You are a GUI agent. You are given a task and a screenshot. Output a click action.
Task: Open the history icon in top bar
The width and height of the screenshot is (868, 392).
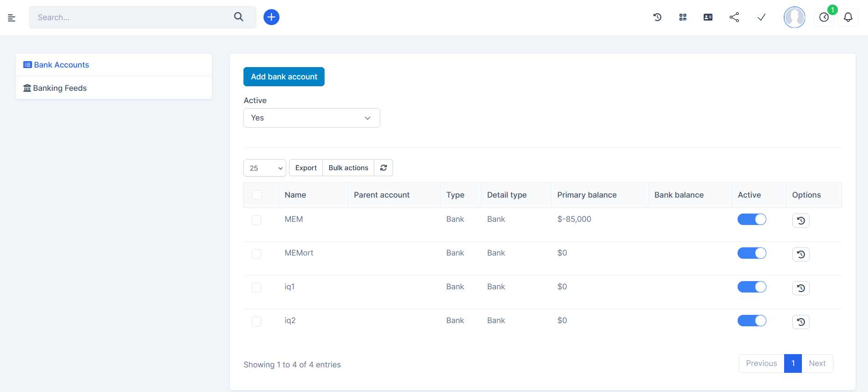657,17
